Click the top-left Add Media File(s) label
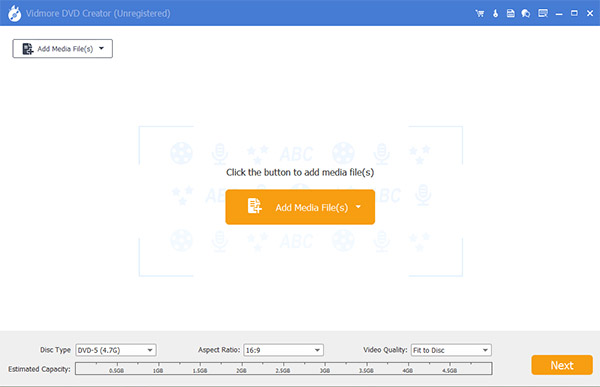The image size is (600, 387). pyautogui.click(x=65, y=49)
